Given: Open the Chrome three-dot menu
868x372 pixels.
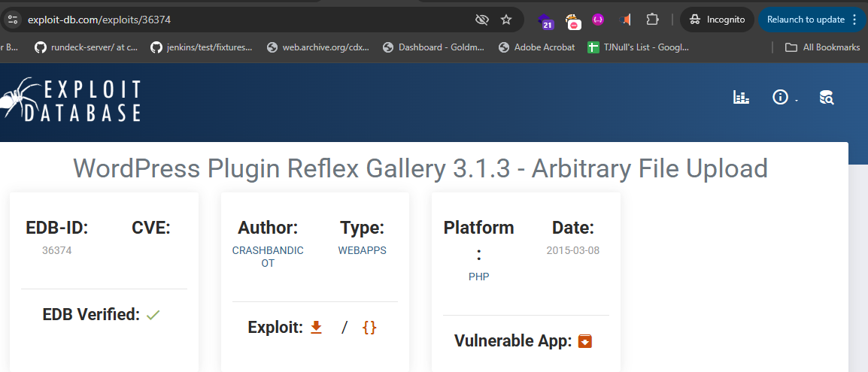Looking at the screenshot, I should pyautogui.click(x=854, y=20).
